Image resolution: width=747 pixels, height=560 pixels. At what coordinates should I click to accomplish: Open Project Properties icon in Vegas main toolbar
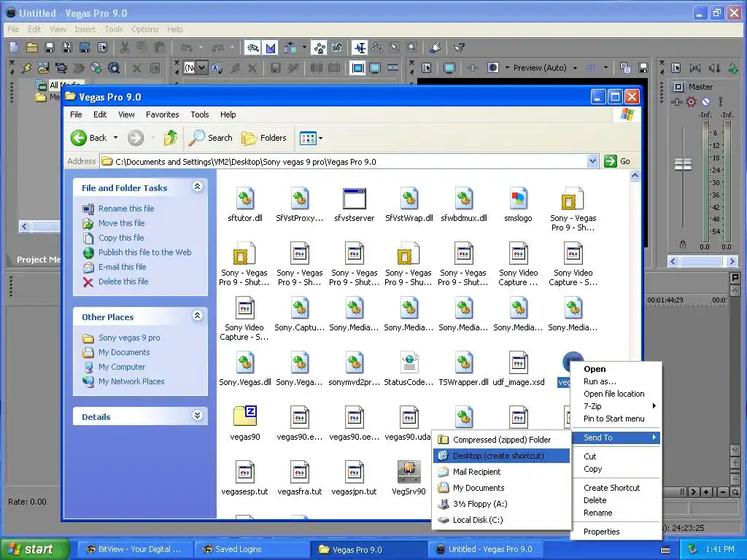click(x=102, y=47)
